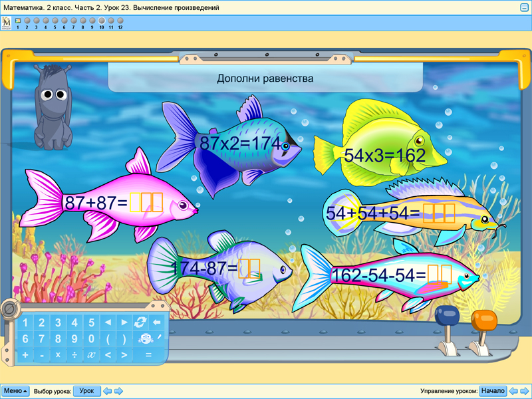532x399 pixels.
Task: Select step 5 circle in progress bar
Action: (x=55, y=21)
